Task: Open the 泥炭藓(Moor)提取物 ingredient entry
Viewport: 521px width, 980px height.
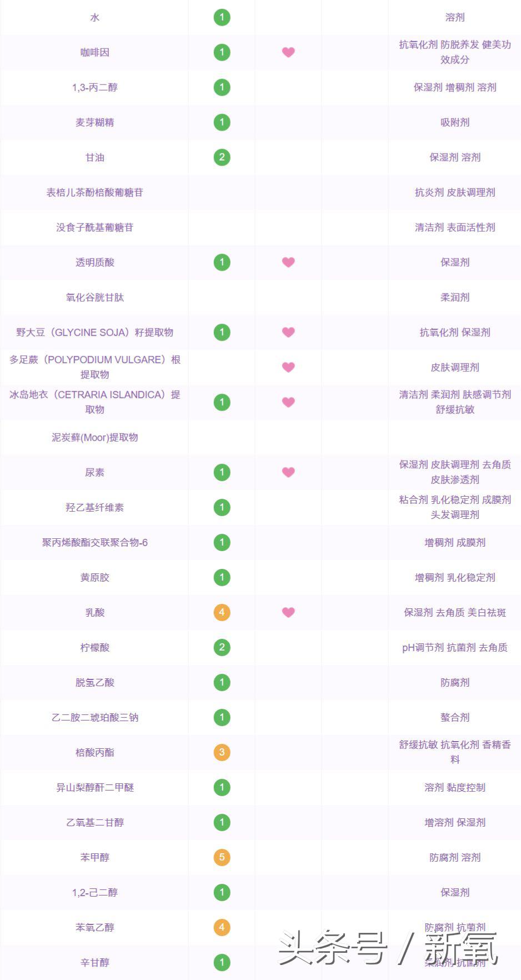Action: [x=95, y=437]
